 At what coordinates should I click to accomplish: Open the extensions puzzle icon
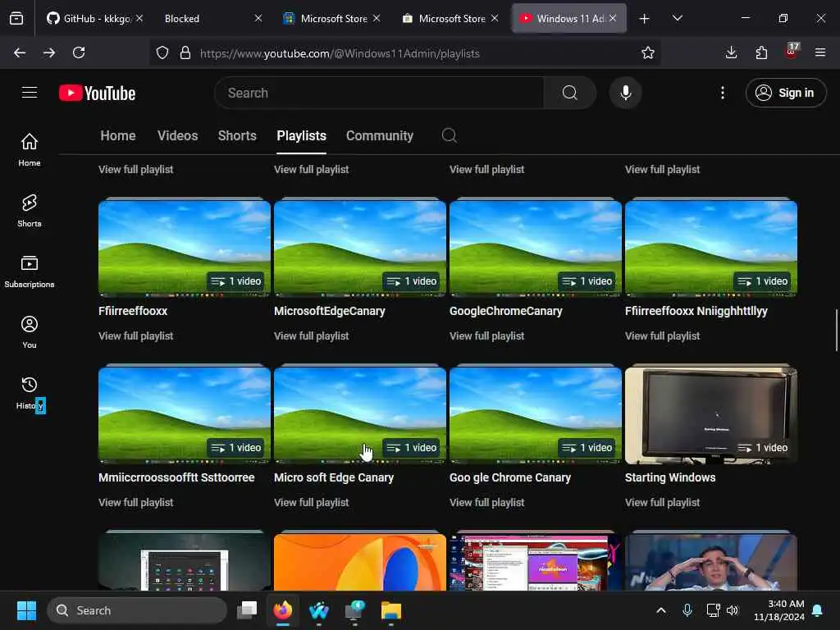coord(761,52)
